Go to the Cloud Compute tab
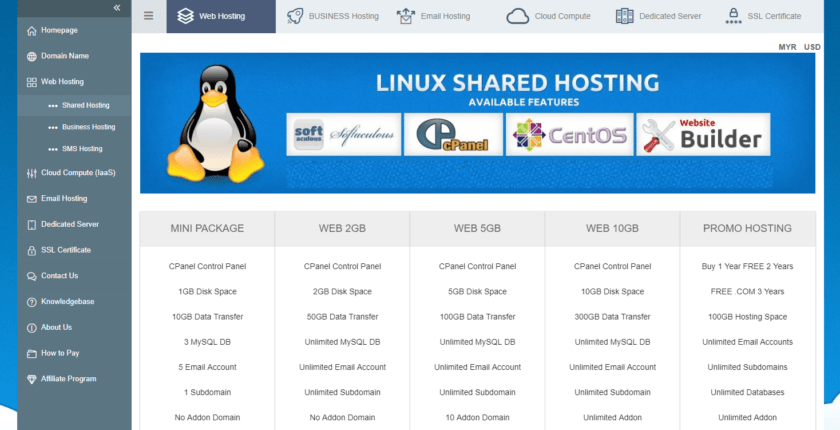Image resolution: width=840 pixels, height=430 pixels. click(x=551, y=16)
